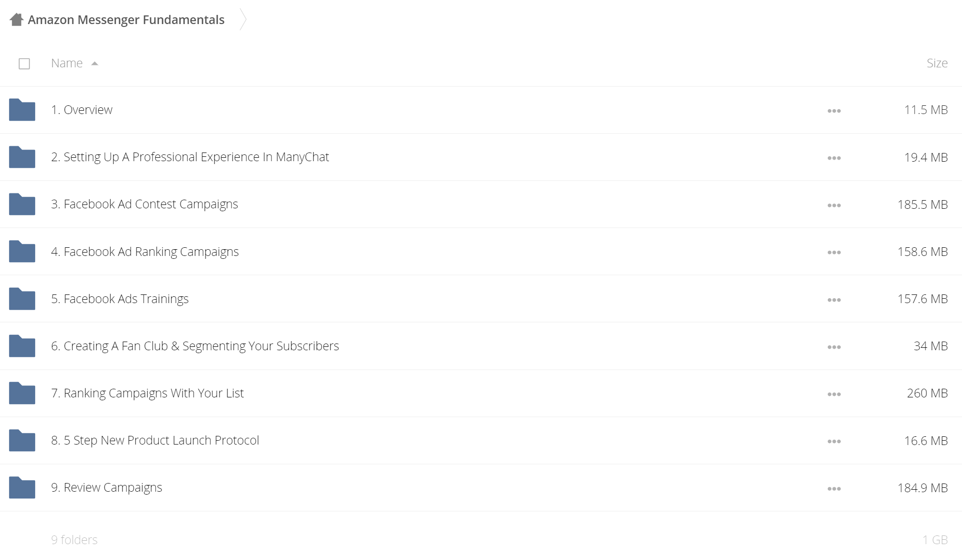Click the folder icon for Facebook Ads Trainings

click(22, 299)
